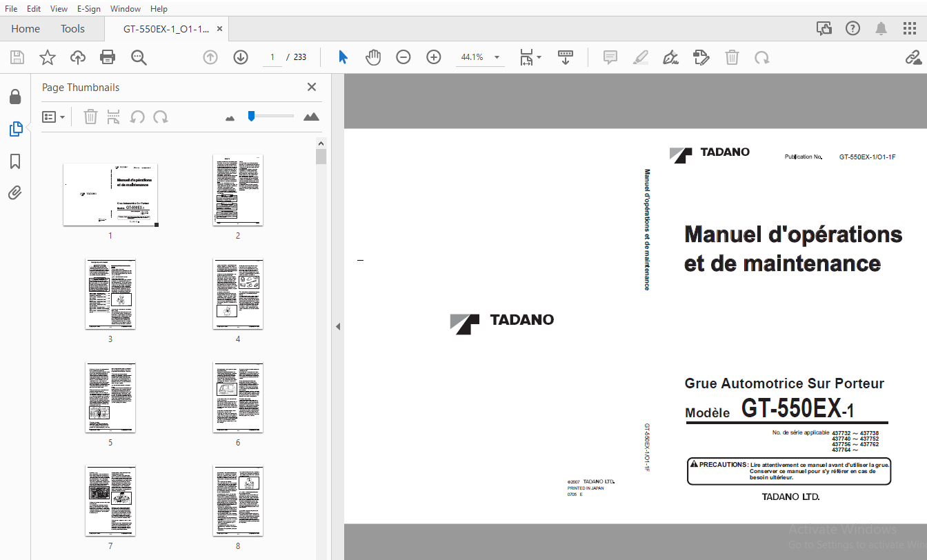Open the Window menu
This screenshot has height=560, width=927.
tap(126, 9)
